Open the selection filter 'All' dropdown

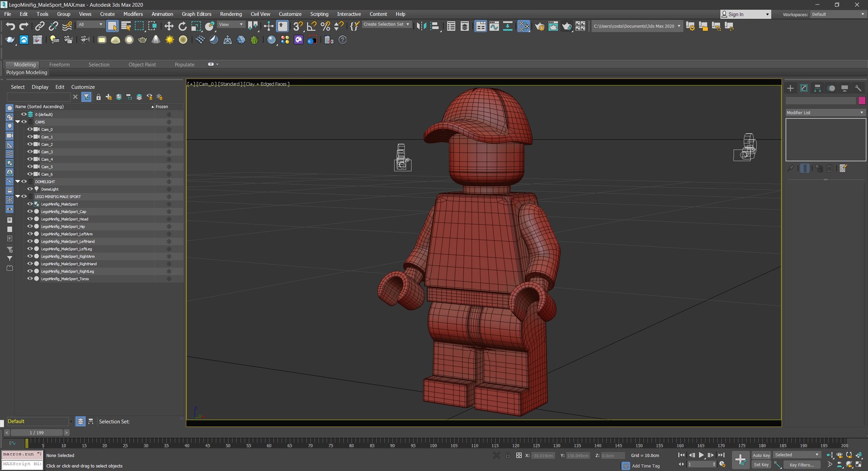coord(90,24)
